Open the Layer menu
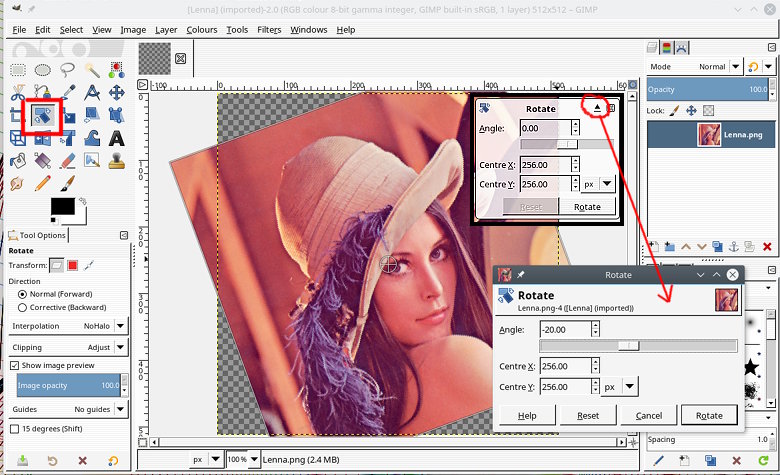780x475 pixels. (x=166, y=30)
